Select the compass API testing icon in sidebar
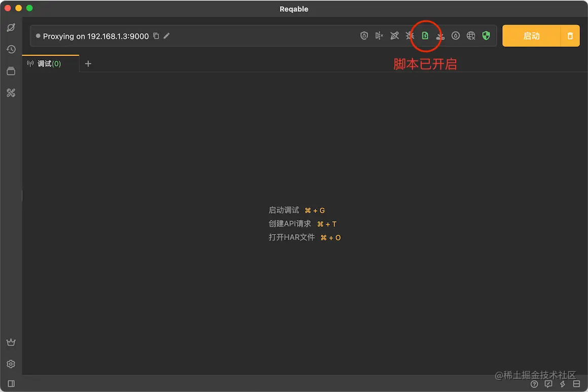The height and width of the screenshot is (392, 588). [11, 28]
